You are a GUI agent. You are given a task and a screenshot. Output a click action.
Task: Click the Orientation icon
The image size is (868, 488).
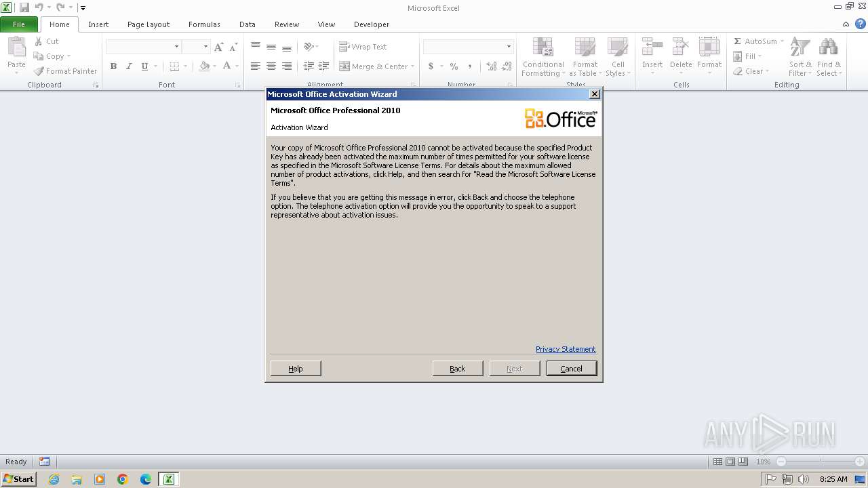[309, 47]
